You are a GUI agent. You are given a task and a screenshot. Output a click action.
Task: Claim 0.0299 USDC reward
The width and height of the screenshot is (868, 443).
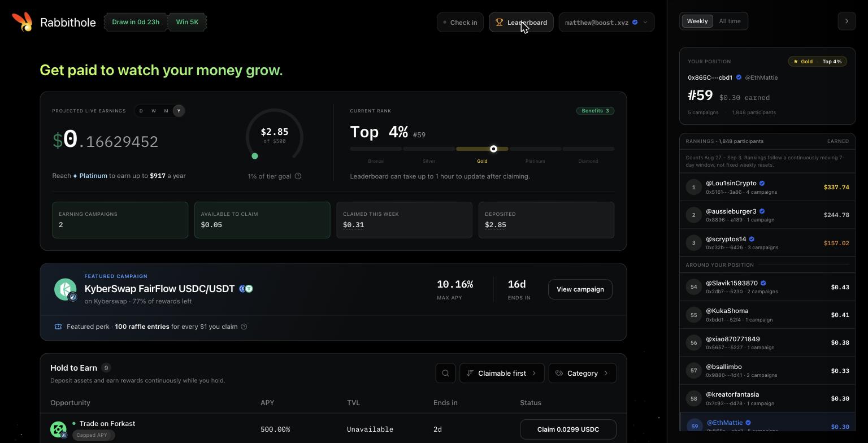click(568, 429)
